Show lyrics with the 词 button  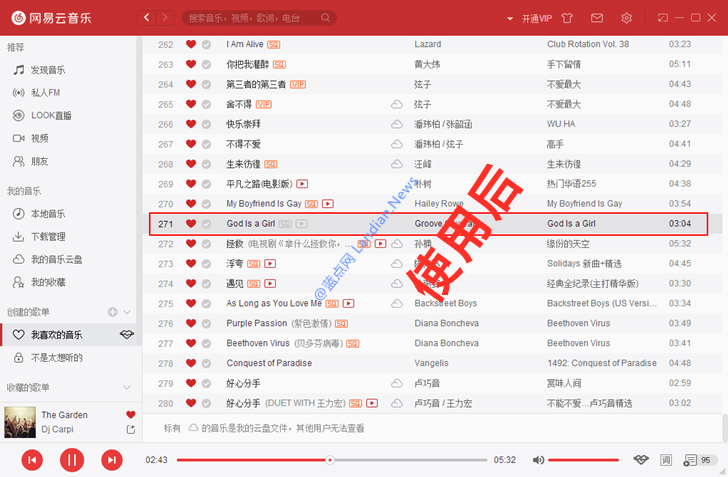tap(666, 460)
